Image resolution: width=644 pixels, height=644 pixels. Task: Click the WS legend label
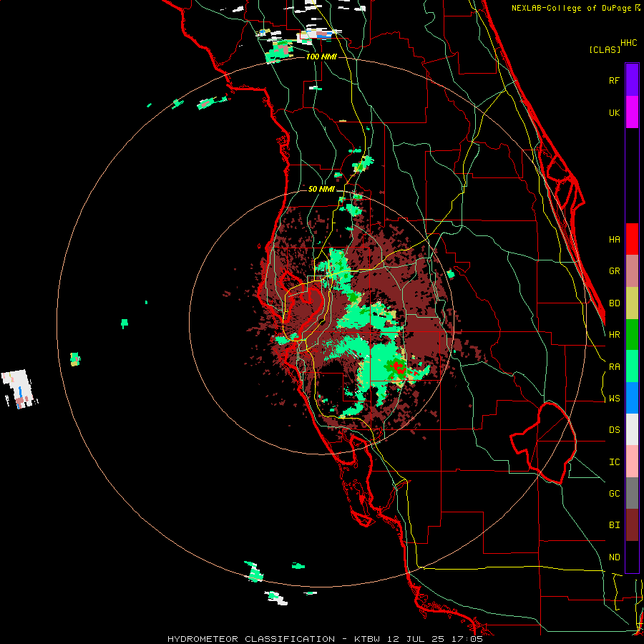614,399
